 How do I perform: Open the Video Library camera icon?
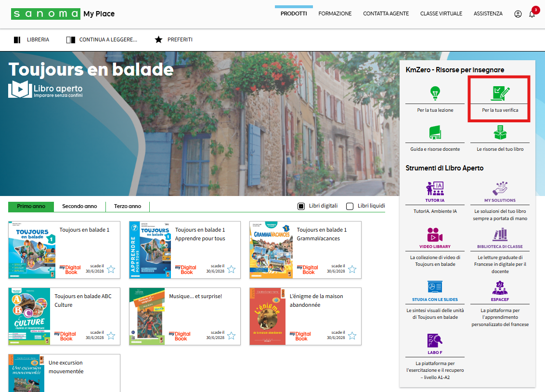tap(435, 235)
